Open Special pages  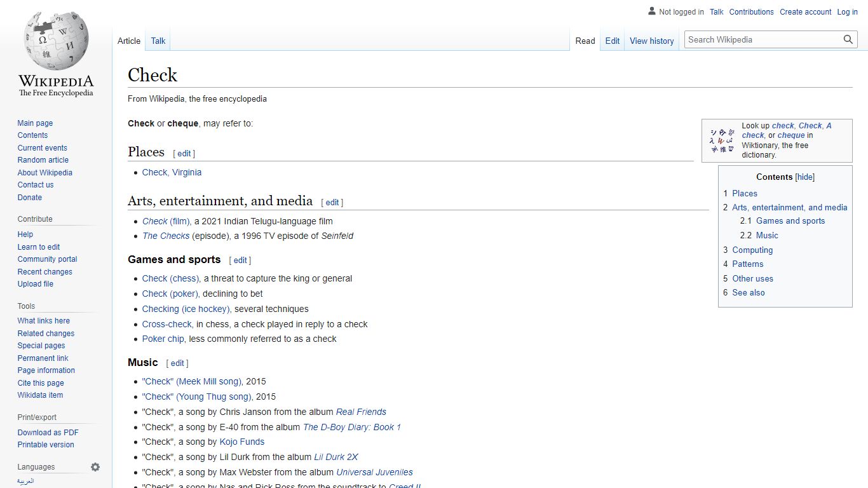pos(41,346)
